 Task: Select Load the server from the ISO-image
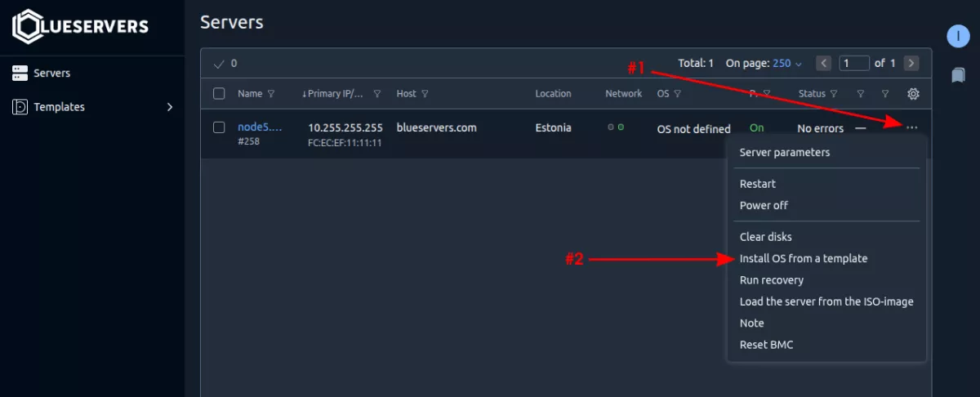pos(826,301)
